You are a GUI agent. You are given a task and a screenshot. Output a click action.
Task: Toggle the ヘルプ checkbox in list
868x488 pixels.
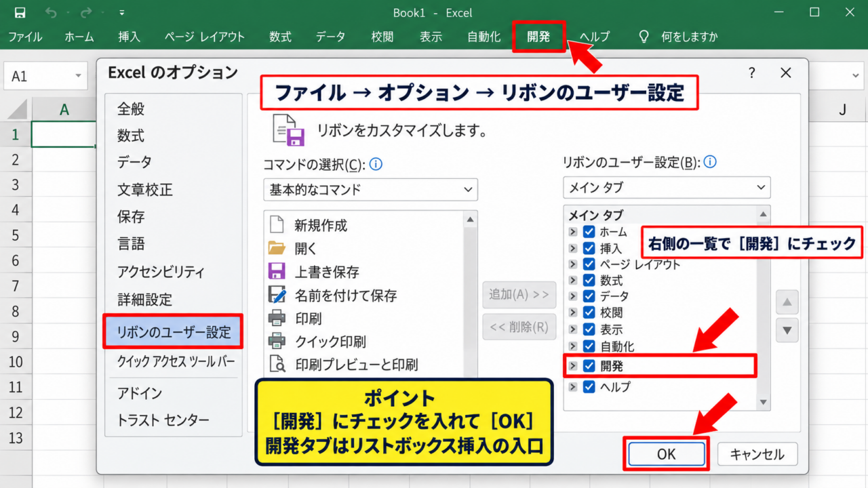tap(589, 387)
